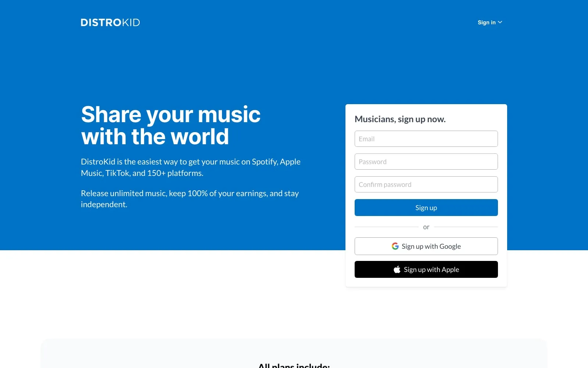Viewport: 588px width, 368px height.
Task: Choose Sign up with Apple
Action: (426, 269)
